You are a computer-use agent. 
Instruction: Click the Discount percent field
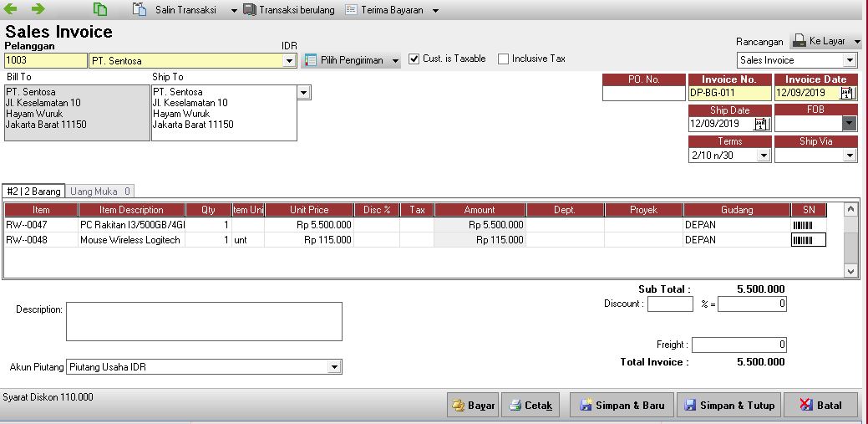[x=670, y=304]
